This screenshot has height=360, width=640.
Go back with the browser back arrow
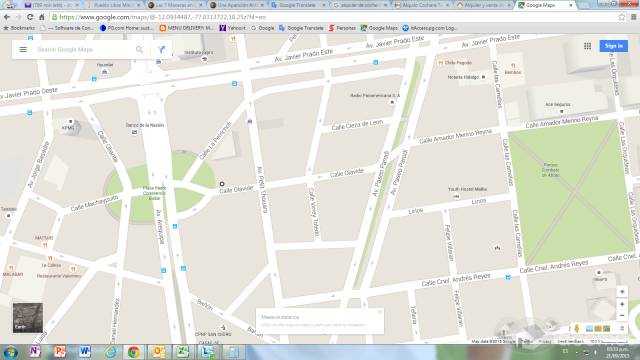click(x=7, y=17)
